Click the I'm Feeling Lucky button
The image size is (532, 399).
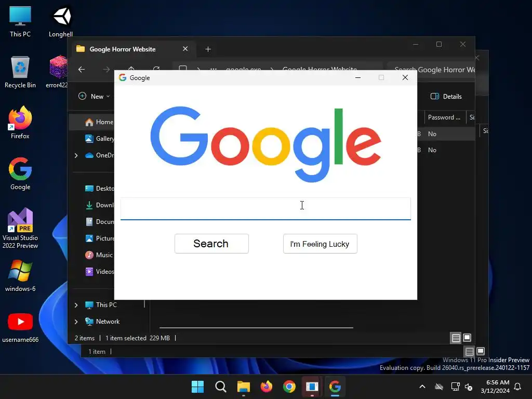pyautogui.click(x=320, y=244)
